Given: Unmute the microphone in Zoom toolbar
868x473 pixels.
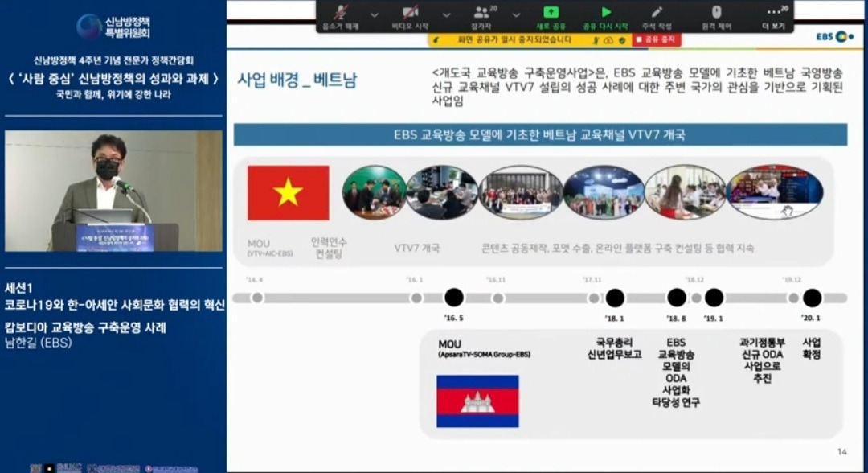Looking at the screenshot, I should pos(341,17).
